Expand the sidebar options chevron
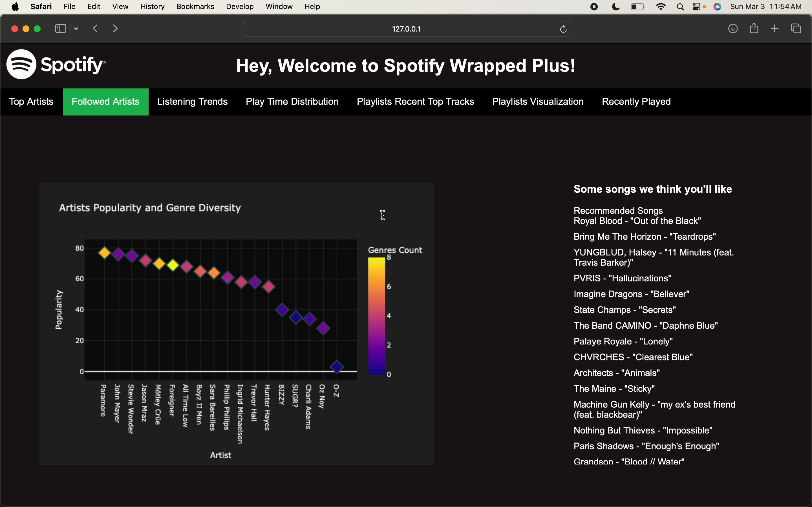 coord(76,29)
